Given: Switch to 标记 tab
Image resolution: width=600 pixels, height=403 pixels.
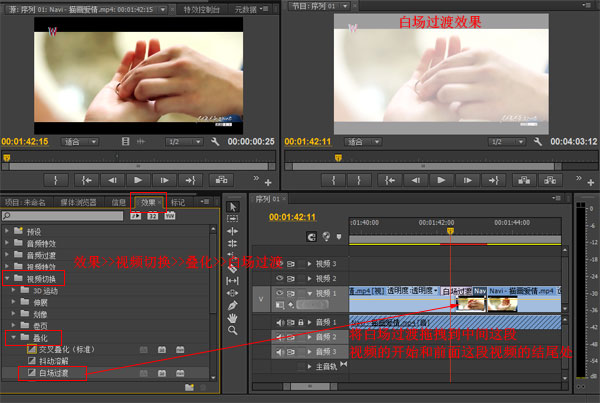Looking at the screenshot, I should tap(178, 202).
